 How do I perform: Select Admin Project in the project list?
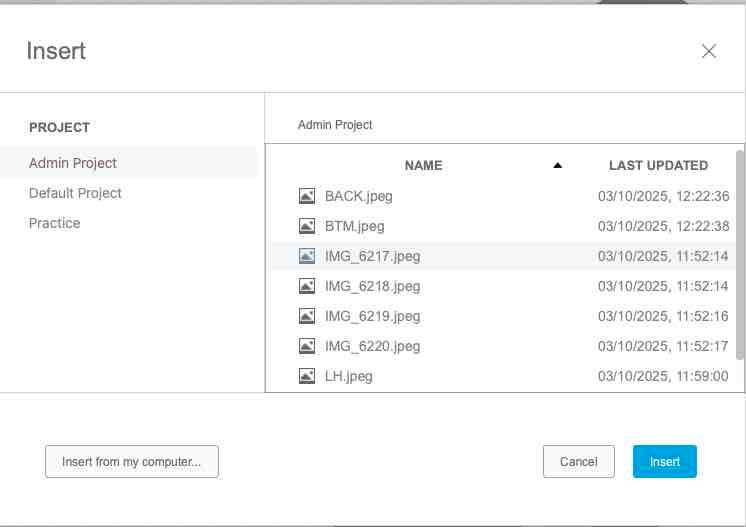pos(128,163)
